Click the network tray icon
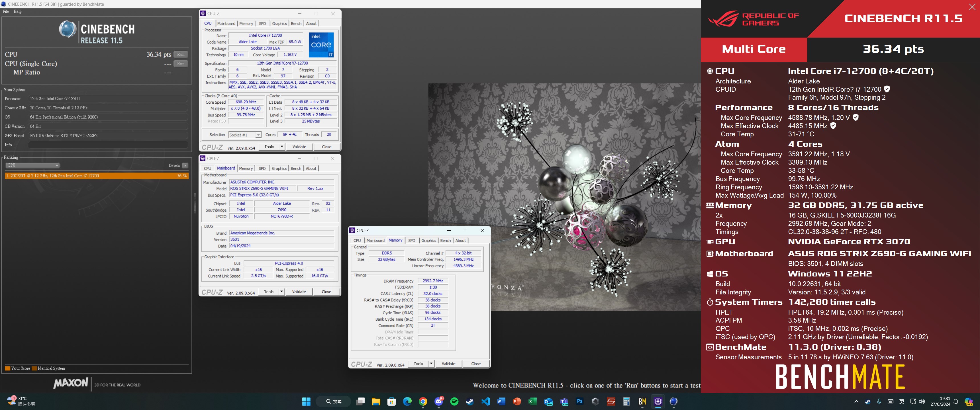The width and height of the screenshot is (980, 410). (913, 402)
